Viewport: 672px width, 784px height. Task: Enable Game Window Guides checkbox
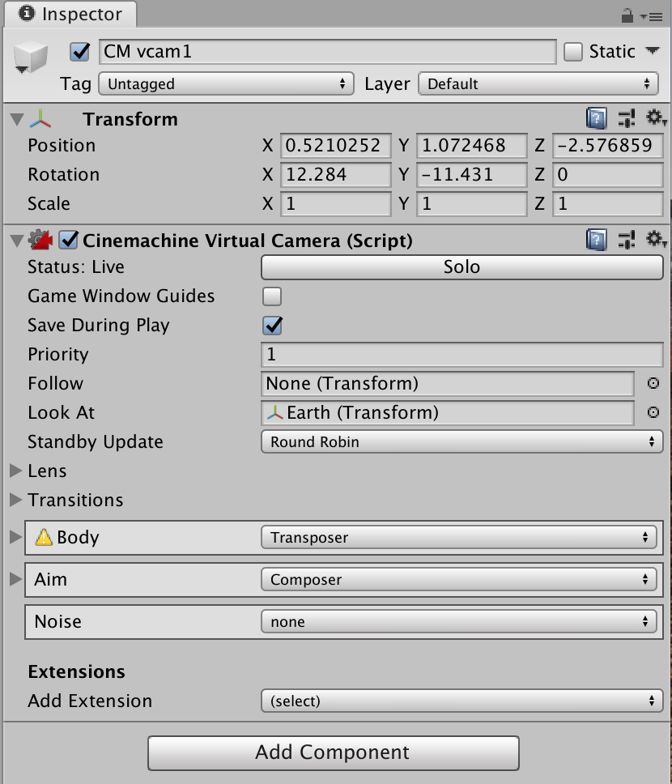click(x=272, y=296)
